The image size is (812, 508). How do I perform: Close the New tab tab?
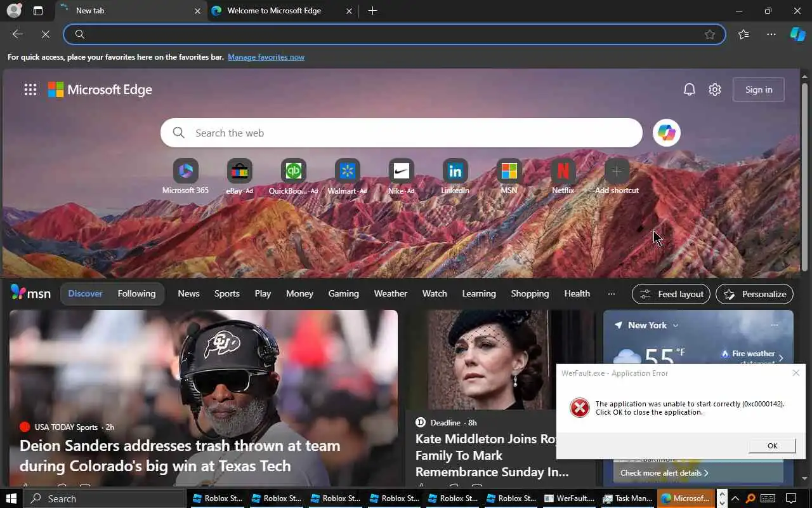pos(197,11)
